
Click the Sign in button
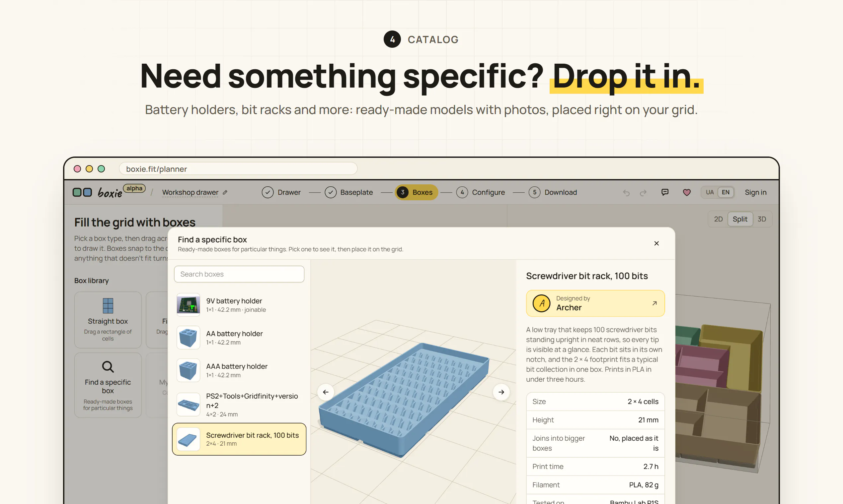(755, 192)
